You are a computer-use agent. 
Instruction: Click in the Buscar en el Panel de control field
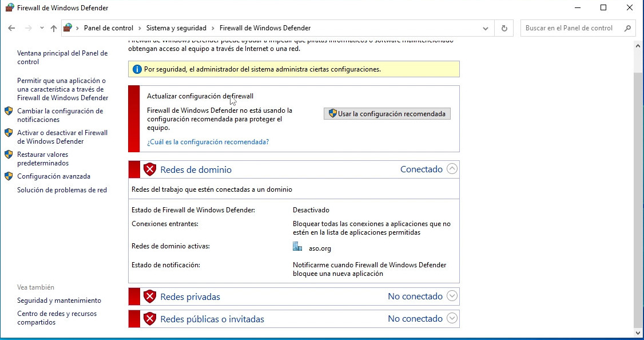pos(572,28)
